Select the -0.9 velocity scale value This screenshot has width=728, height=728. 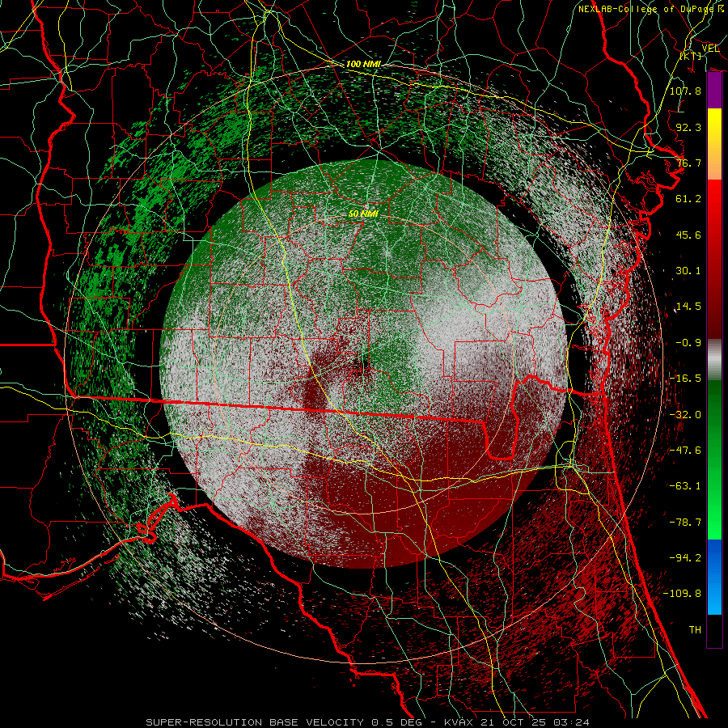[688, 343]
